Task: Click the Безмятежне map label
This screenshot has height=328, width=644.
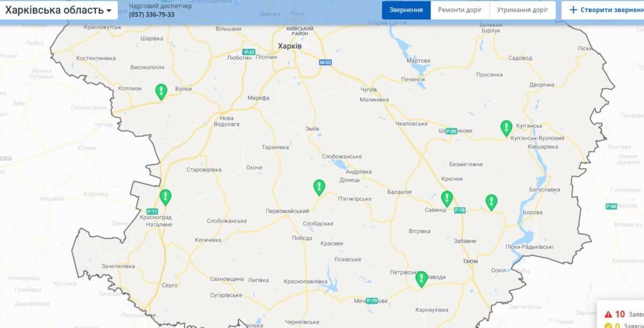Action: coord(466,164)
